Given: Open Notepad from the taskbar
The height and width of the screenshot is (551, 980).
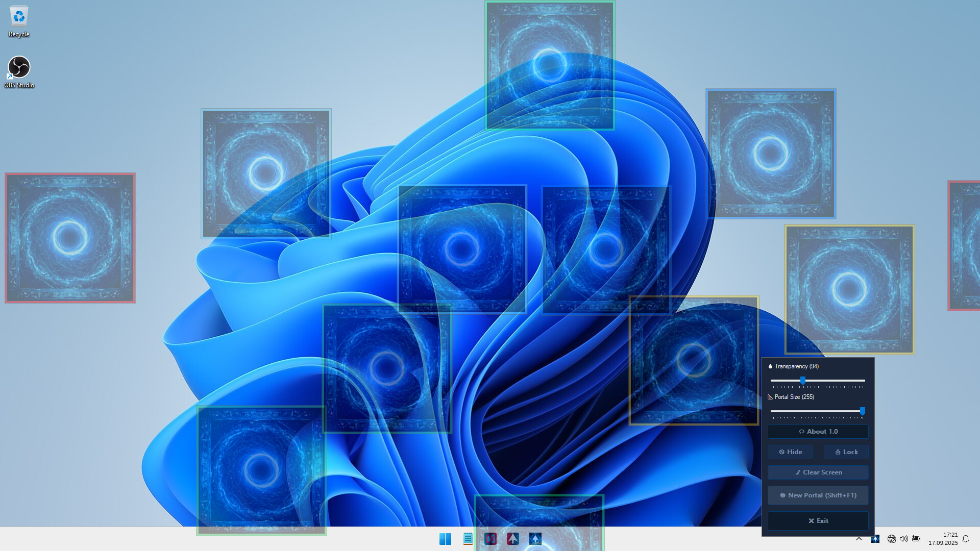Looking at the screenshot, I should click(468, 539).
